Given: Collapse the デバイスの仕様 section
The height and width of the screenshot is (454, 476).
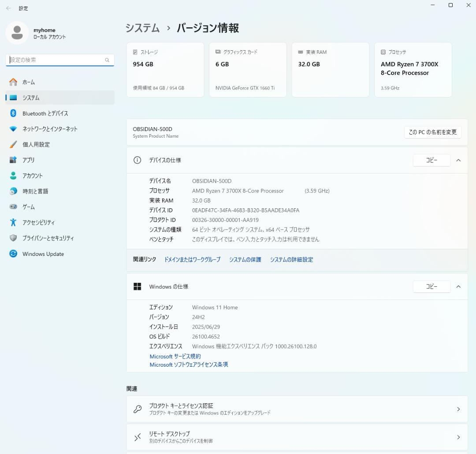Looking at the screenshot, I should [x=458, y=160].
